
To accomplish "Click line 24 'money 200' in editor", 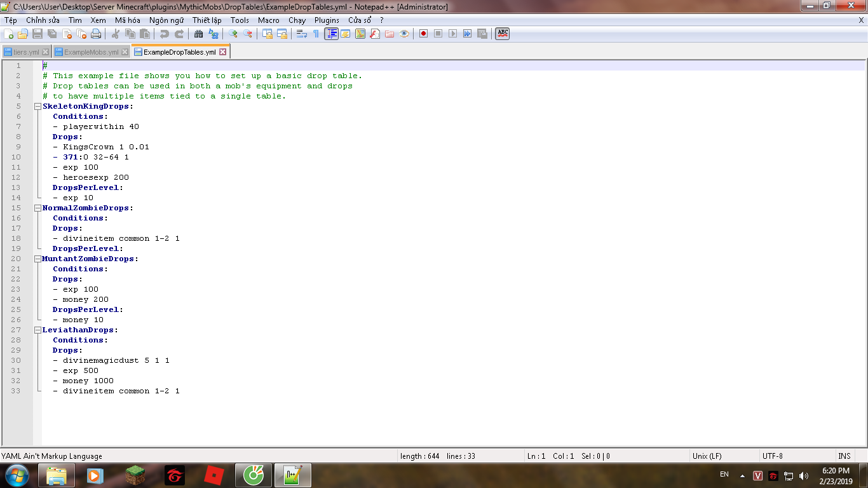I will tap(86, 299).
